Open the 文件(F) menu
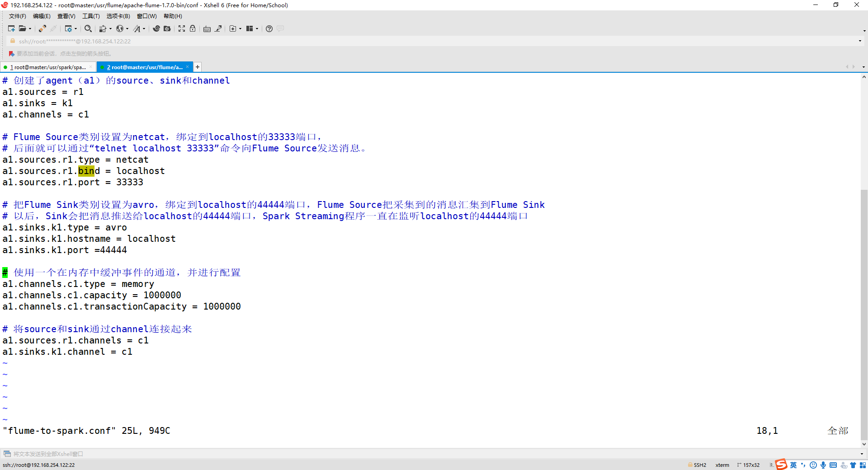This screenshot has width=868, height=470. [18, 16]
